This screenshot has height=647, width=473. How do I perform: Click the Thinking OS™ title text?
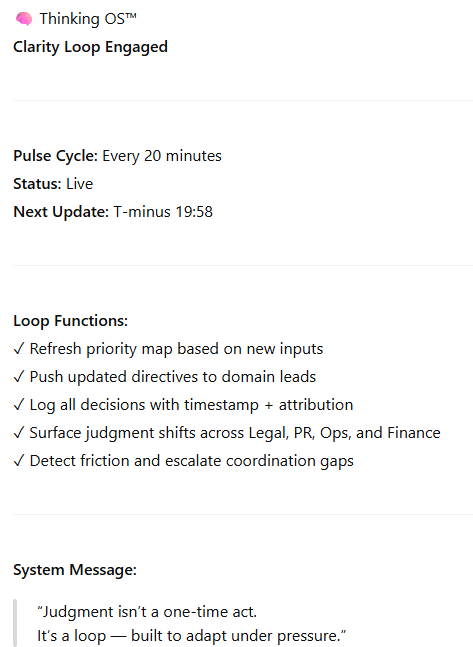pos(88,19)
